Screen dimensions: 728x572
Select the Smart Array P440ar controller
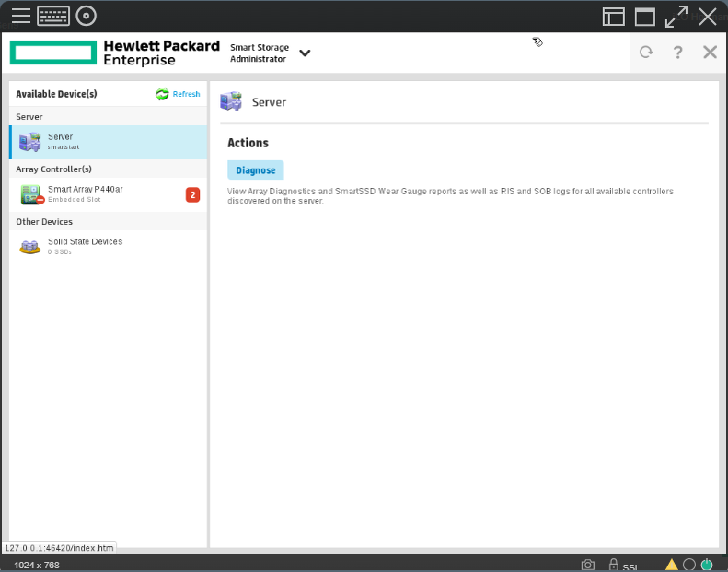(x=109, y=194)
